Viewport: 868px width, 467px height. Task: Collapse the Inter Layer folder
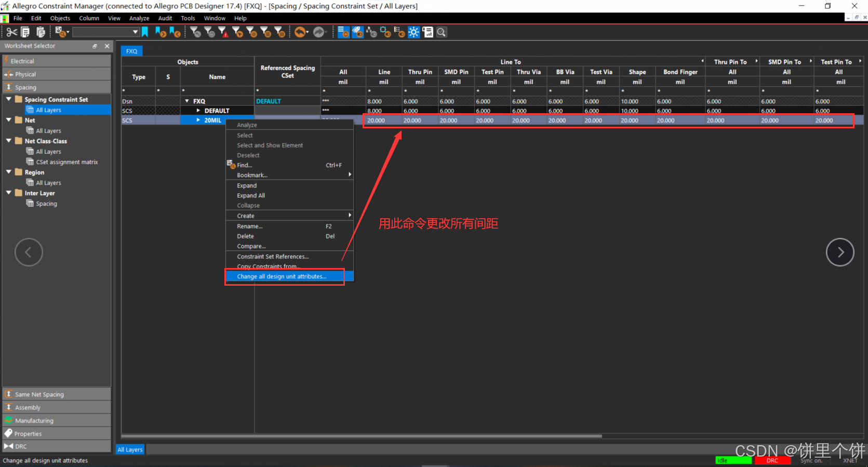(x=9, y=192)
